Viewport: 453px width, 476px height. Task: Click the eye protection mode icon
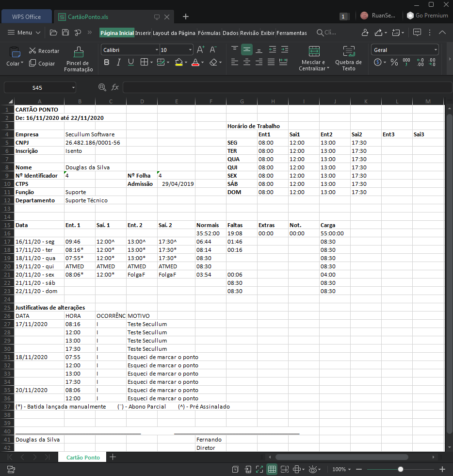point(313,469)
